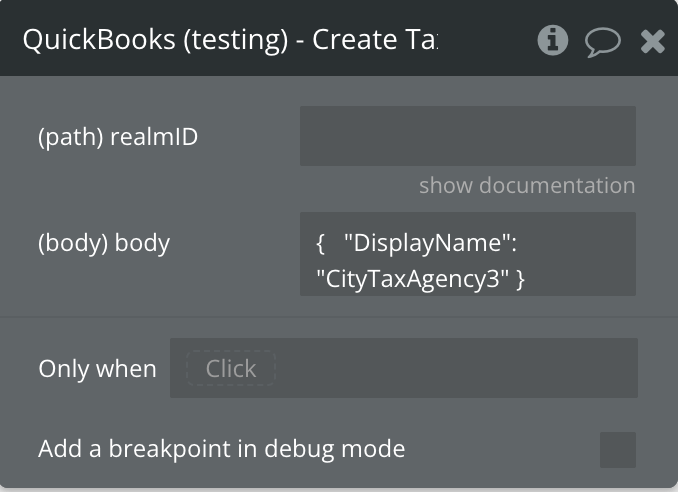678x492 pixels.
Task: Click the "Add a breakpoint in debug mode" text
Action: tap(221, 449)
